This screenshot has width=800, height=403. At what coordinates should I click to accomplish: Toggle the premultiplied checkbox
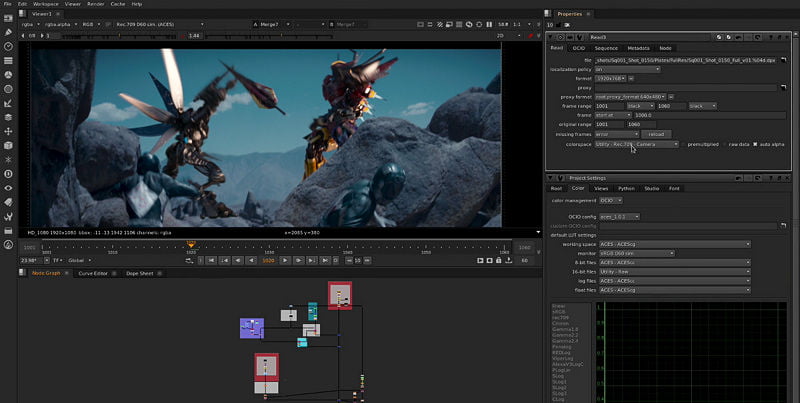(684, 144)
